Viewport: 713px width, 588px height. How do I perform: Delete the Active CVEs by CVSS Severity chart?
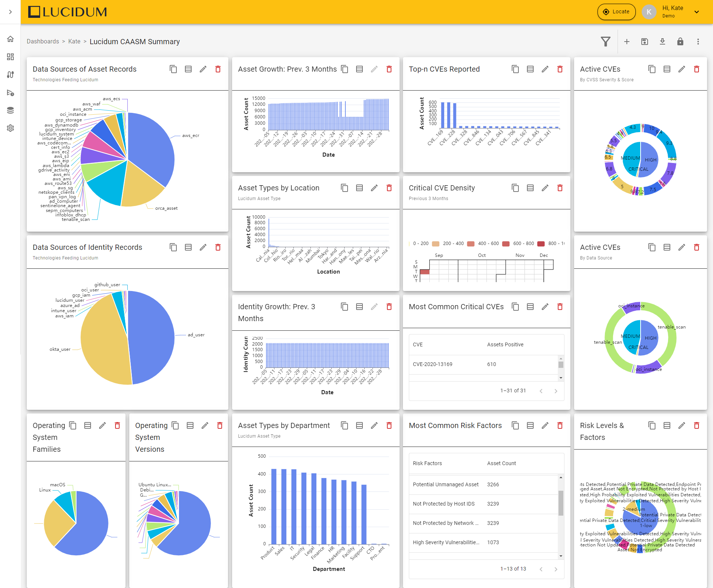point(697,69)
